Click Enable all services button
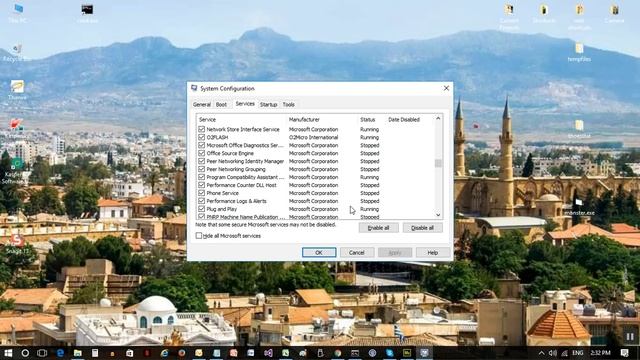The image size is (640, 360). 378,228
